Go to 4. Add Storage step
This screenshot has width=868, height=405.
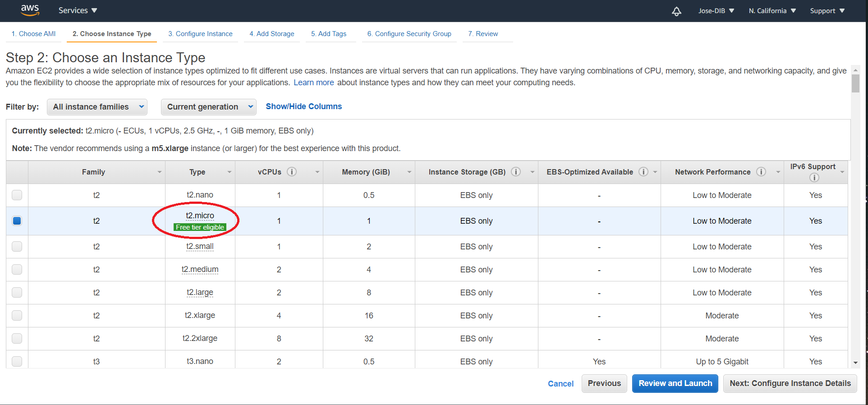(272, 34)
